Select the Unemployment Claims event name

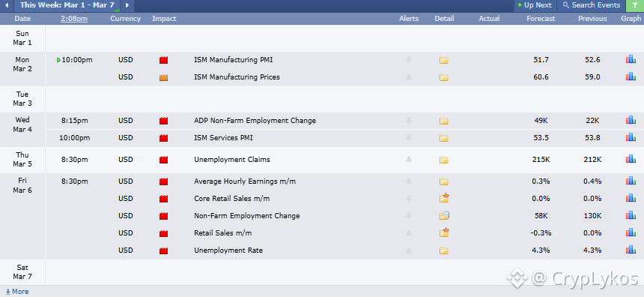point(232,159)
